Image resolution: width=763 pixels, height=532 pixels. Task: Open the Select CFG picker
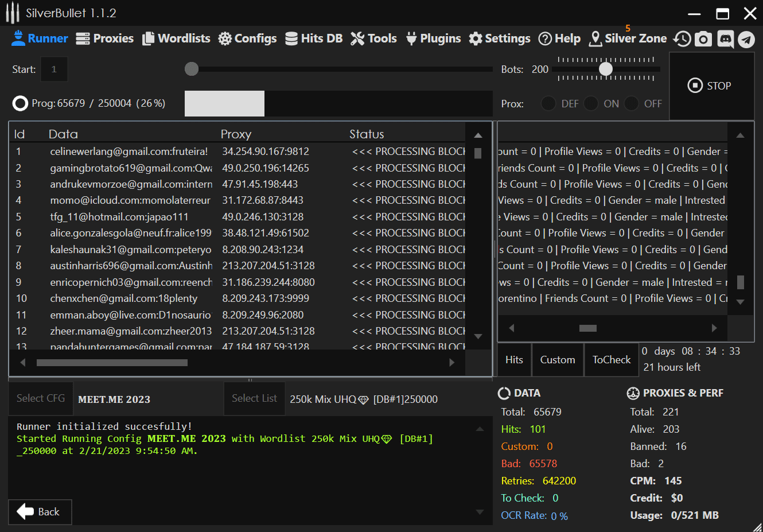tap(41, 398)
